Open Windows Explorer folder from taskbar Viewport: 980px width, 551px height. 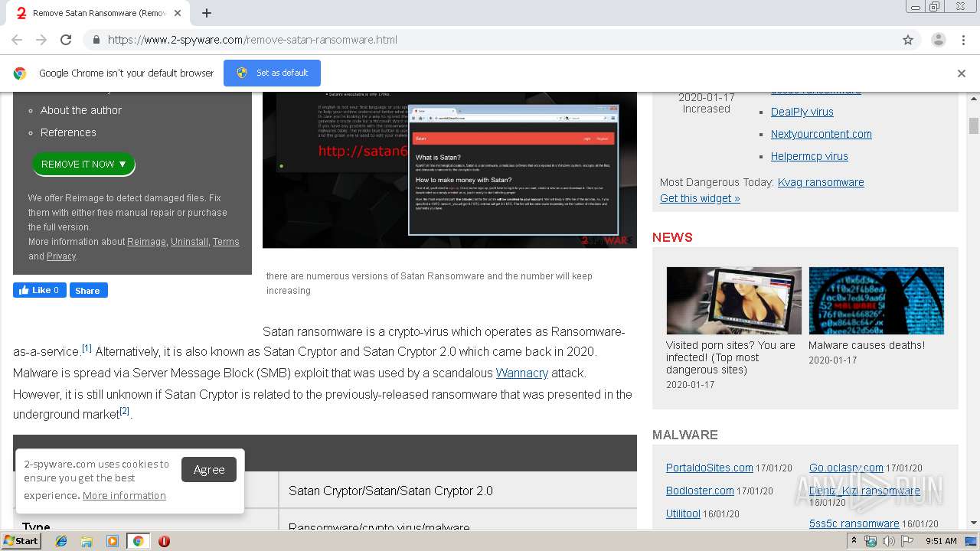pos(87,541)
